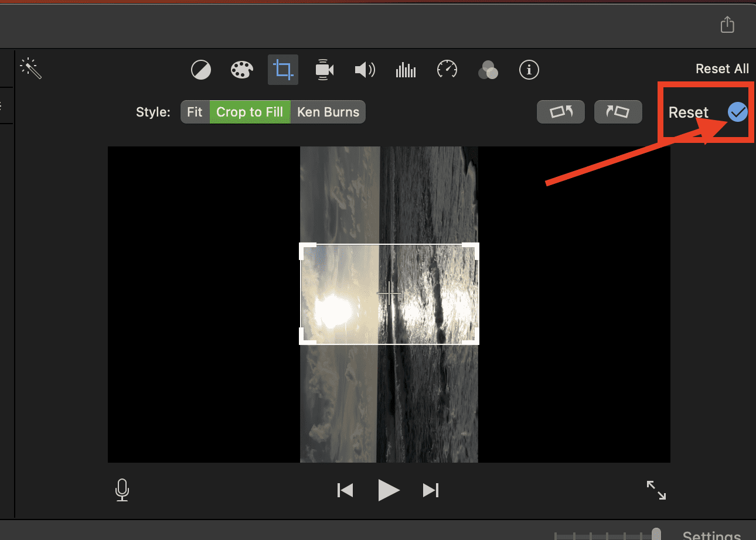Select the cropping tool icon
The height and width of the screenshot is (540, 756).
tap(283, 70)
